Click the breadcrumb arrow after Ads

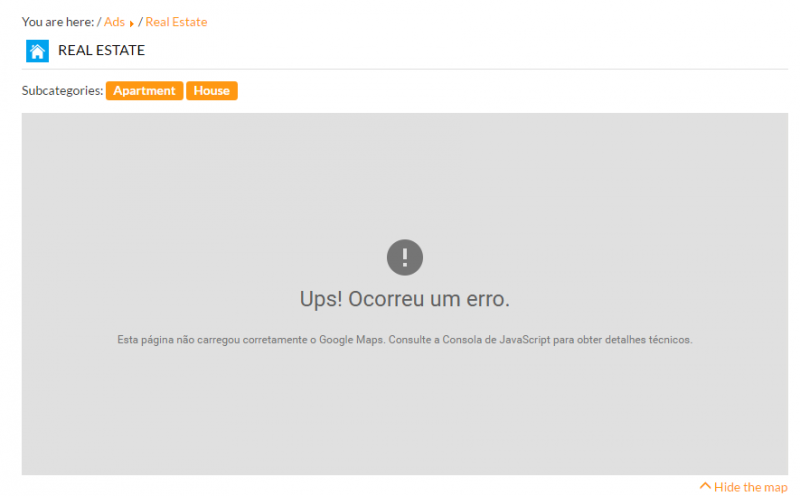[x=132, y=23]
